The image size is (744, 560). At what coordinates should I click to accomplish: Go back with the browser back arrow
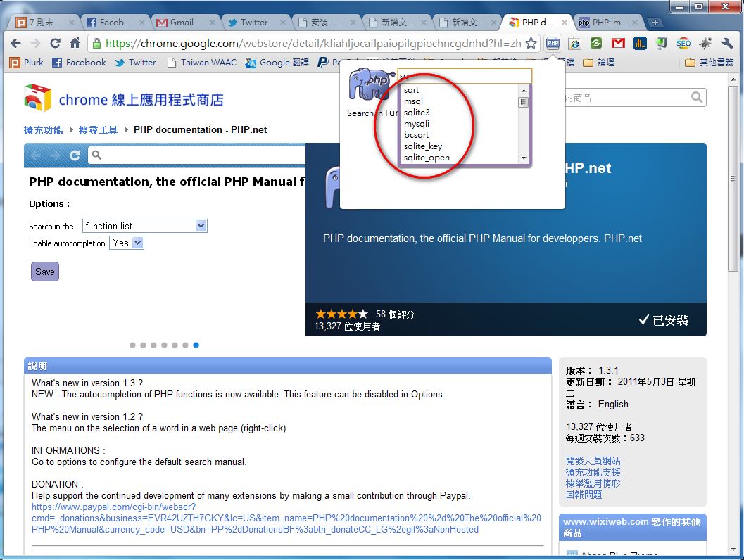[15, 44]
